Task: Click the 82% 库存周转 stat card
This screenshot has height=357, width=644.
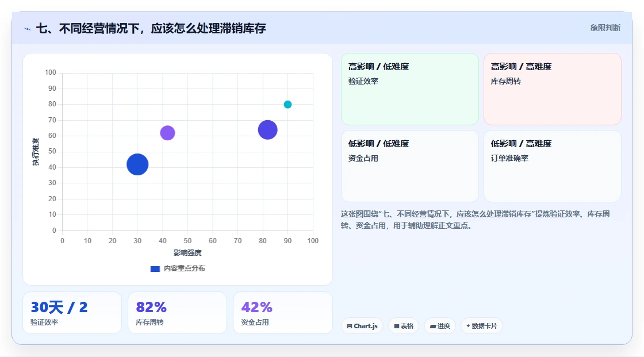Action: pos(178,313)
